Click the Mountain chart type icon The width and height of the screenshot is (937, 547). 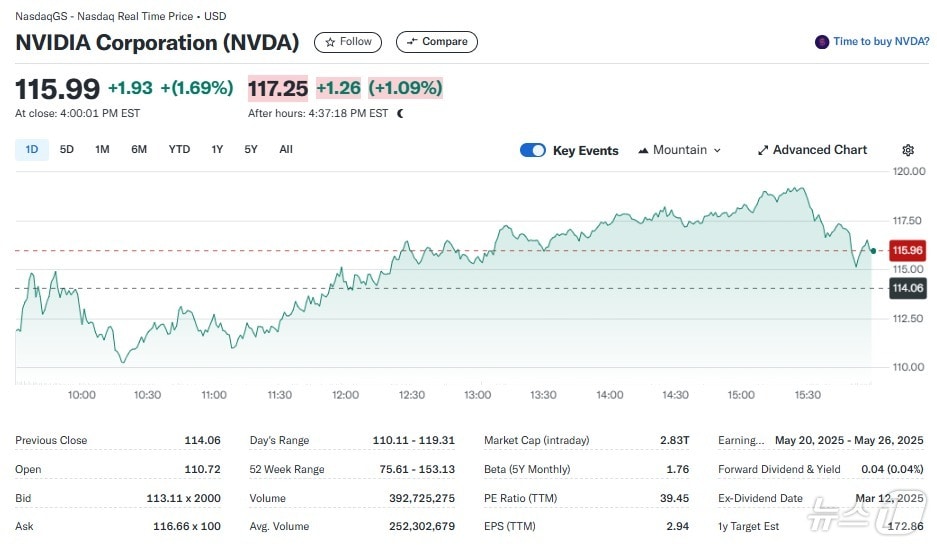tap(643, 150)
